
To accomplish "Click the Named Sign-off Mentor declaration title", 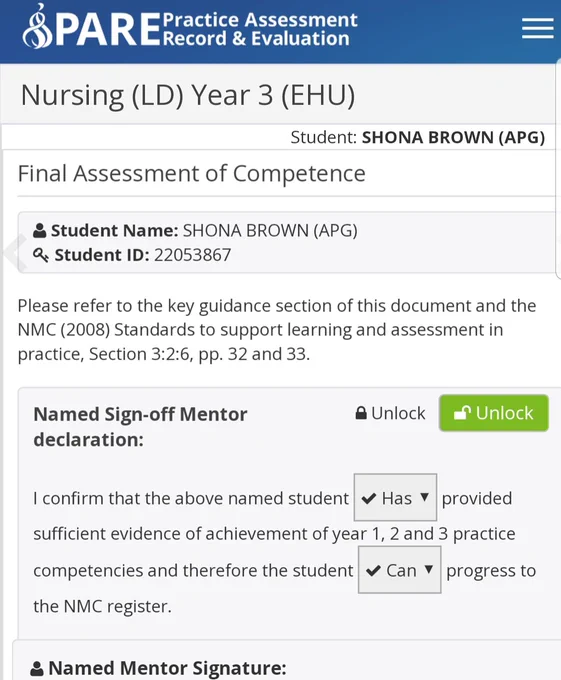I will [140, 427].
